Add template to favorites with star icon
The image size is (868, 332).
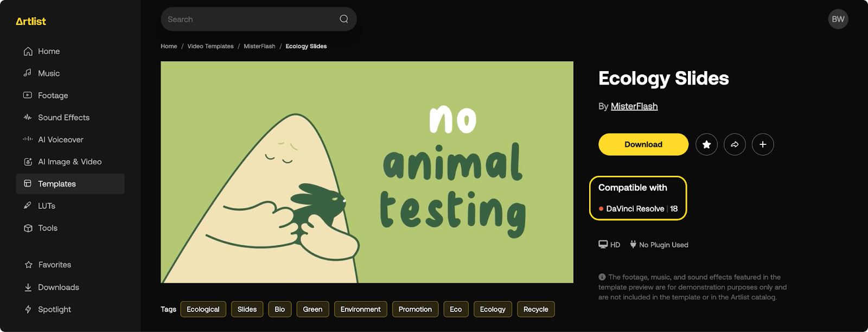(x=706, y=144)
